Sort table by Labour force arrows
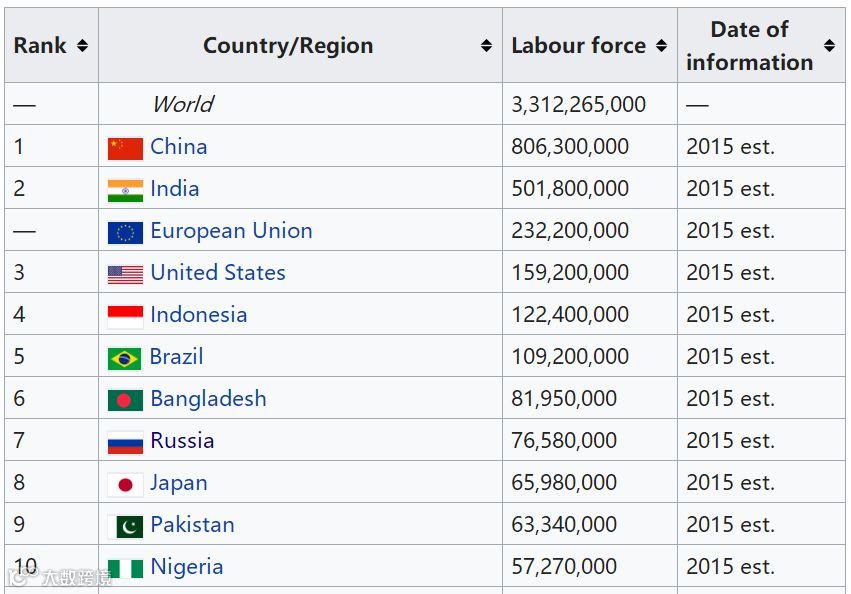Screen dimensions: 851x594 point(661,46)
